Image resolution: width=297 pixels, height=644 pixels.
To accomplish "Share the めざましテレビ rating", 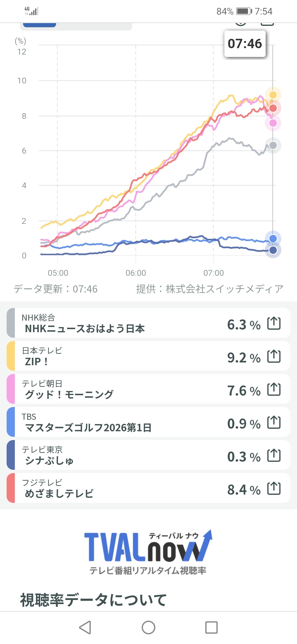I will tap(274, 489).
